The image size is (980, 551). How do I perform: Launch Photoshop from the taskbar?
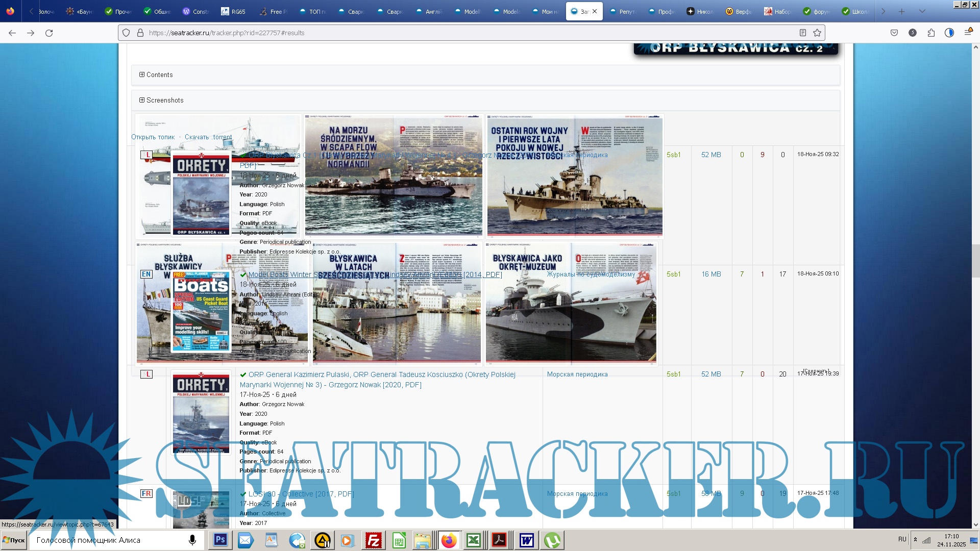pos(220,540)
